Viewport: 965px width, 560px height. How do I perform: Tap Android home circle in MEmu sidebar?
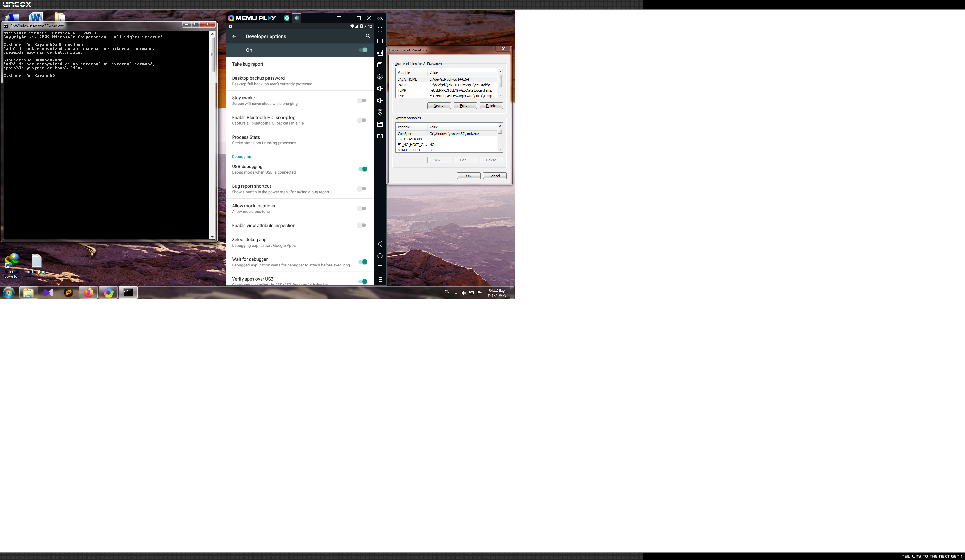(380, 256)
